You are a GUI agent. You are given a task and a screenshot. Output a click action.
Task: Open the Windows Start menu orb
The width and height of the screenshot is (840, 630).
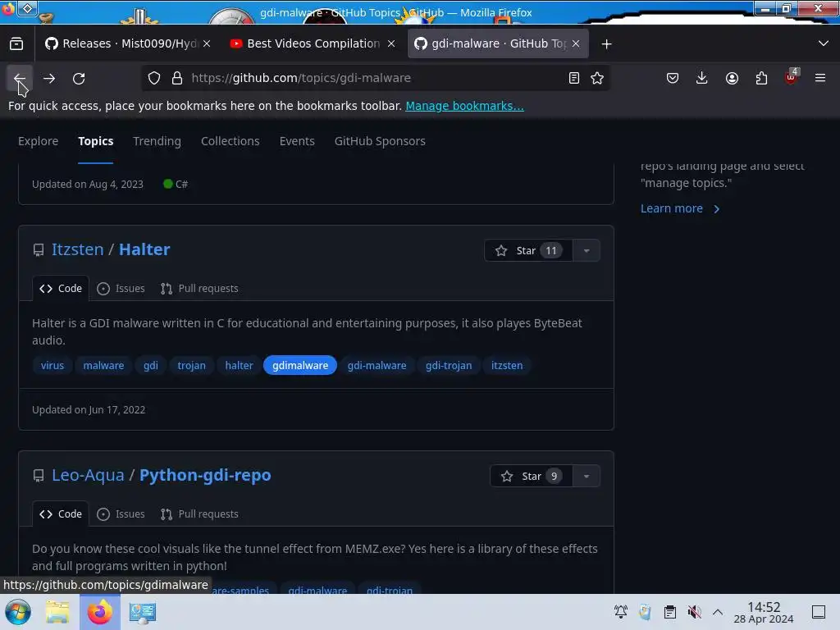[18, 612]
